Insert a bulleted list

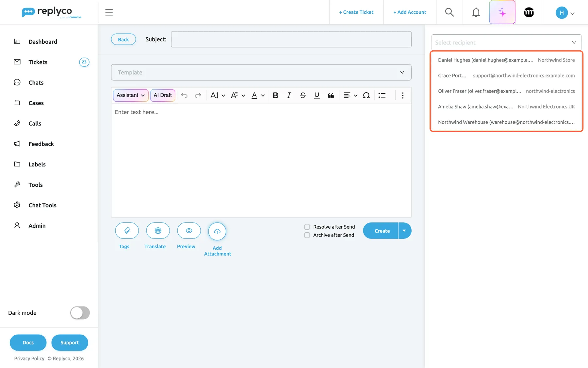(382, 95)
